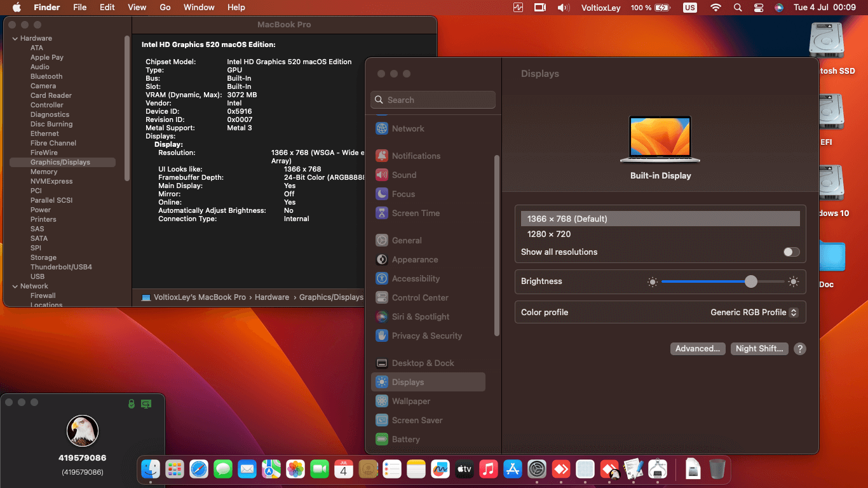The width and height of the screenshot is (868, 488).
Task: Open the File menu
Action: pyautogui.click(x=80, y=8)
